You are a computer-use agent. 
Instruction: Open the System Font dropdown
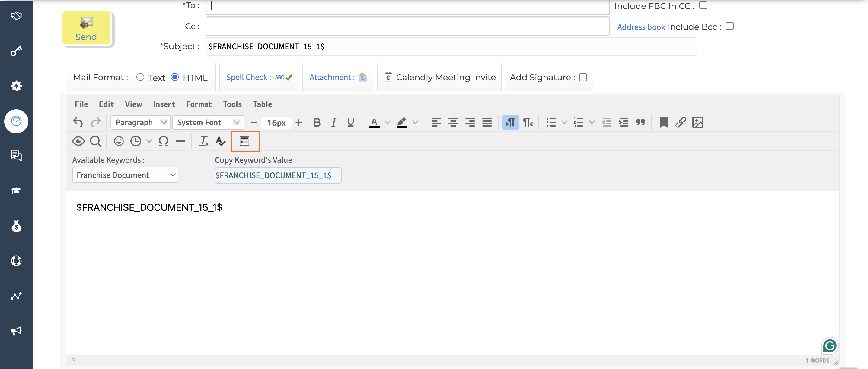click(x=208, y=122)
